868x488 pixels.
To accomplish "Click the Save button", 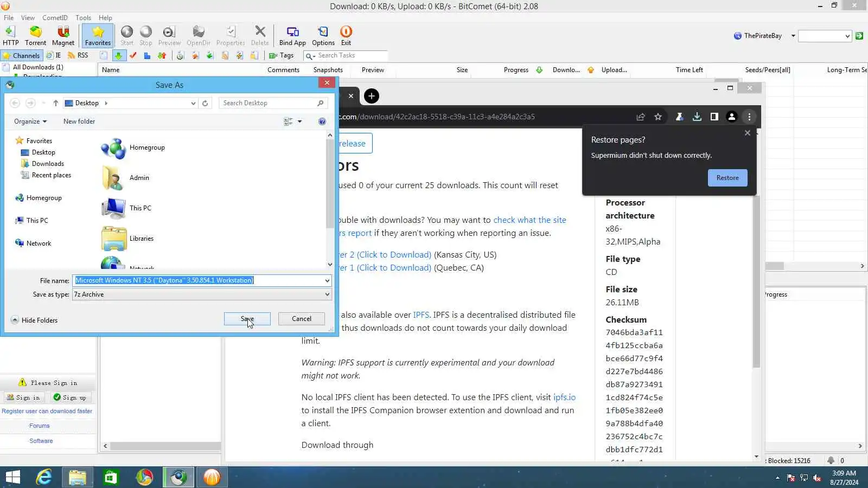I will [247, 319].
